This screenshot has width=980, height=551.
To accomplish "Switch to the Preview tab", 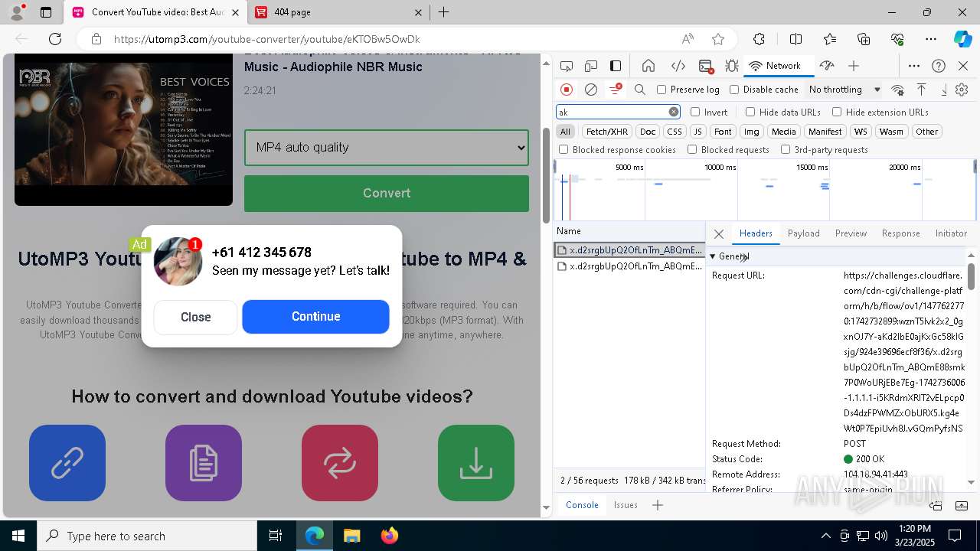I will [851, 233].
